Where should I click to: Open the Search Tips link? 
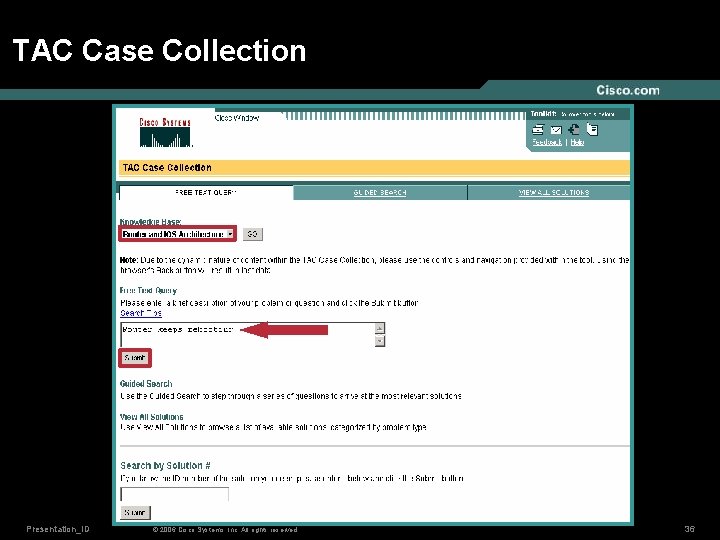[x=141, y=313]
